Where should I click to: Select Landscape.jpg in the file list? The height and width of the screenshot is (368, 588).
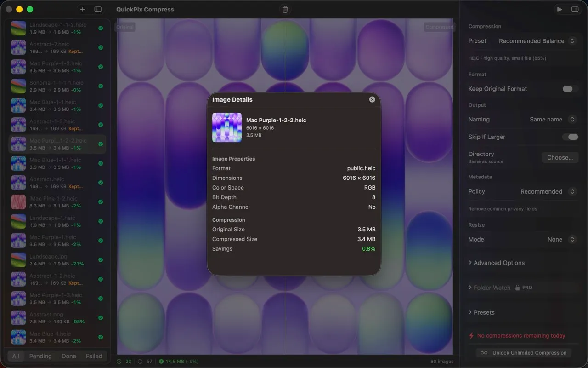57,260
